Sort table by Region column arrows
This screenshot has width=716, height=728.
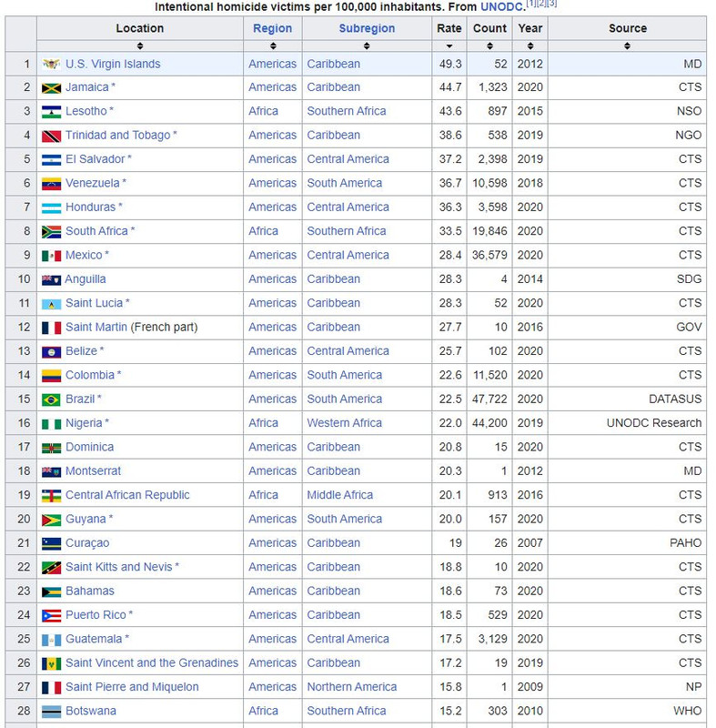[273, 46]
